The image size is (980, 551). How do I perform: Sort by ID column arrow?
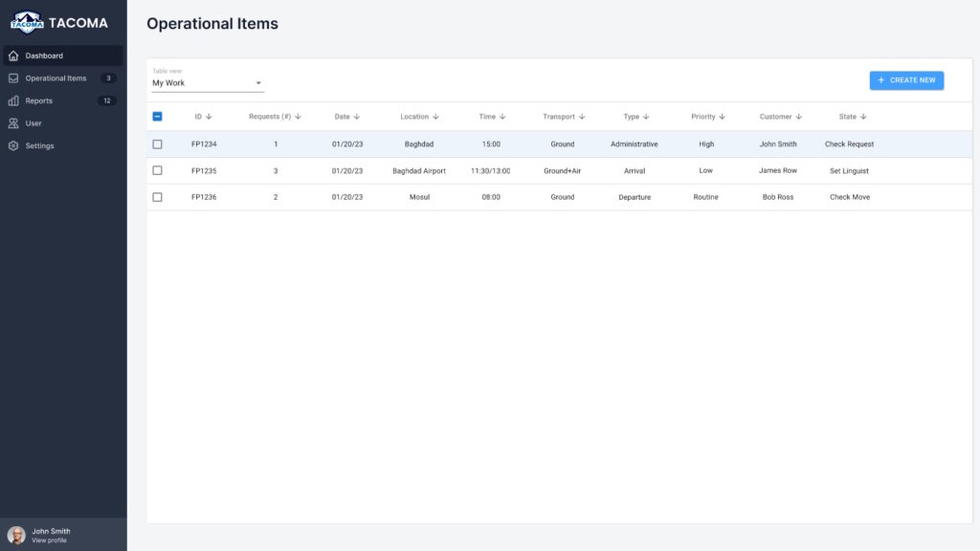209,117
